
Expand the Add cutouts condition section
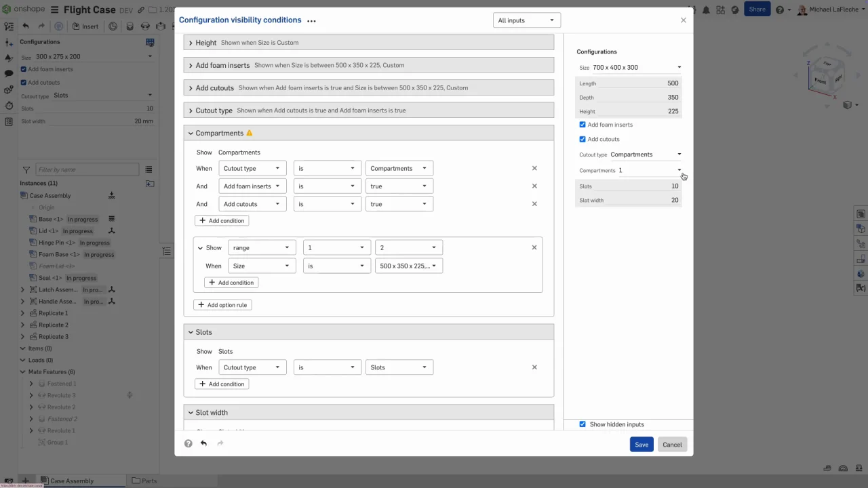191,88
